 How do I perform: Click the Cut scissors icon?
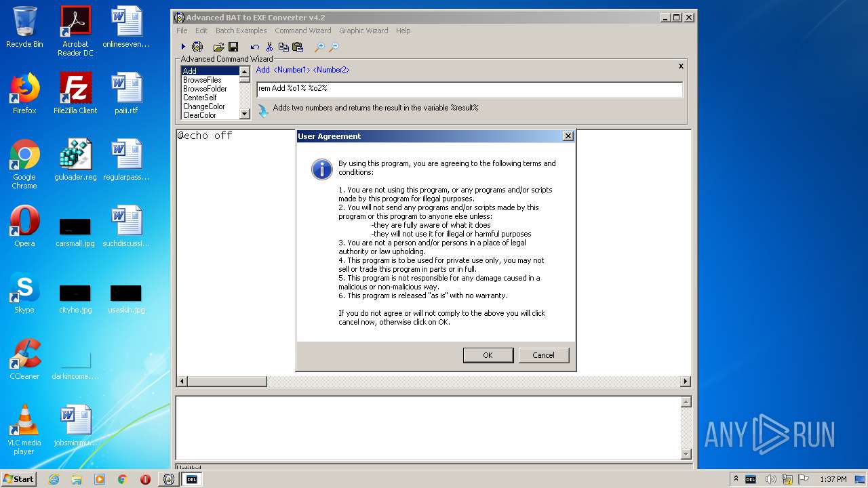click(269, 47)
